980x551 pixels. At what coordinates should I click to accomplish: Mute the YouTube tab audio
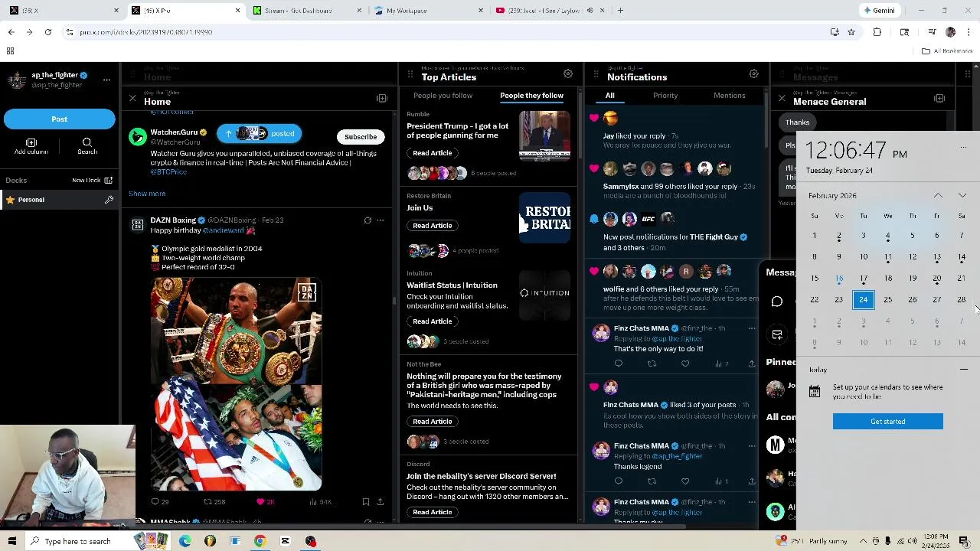pos(590,11)
